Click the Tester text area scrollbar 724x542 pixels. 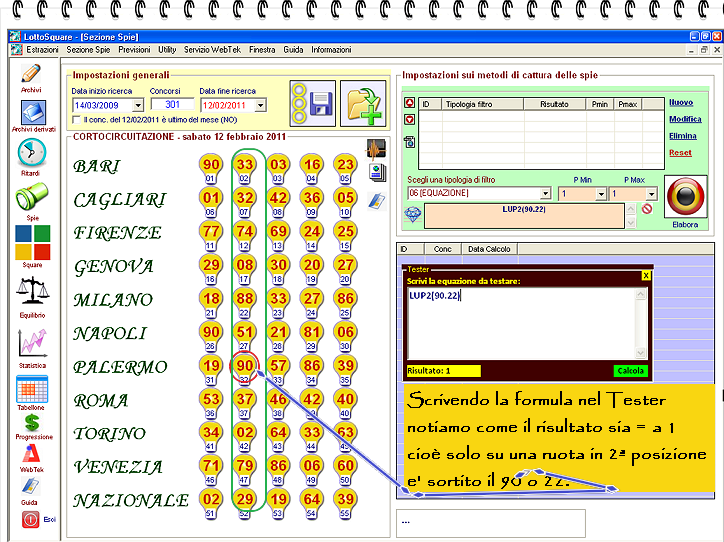640,324
